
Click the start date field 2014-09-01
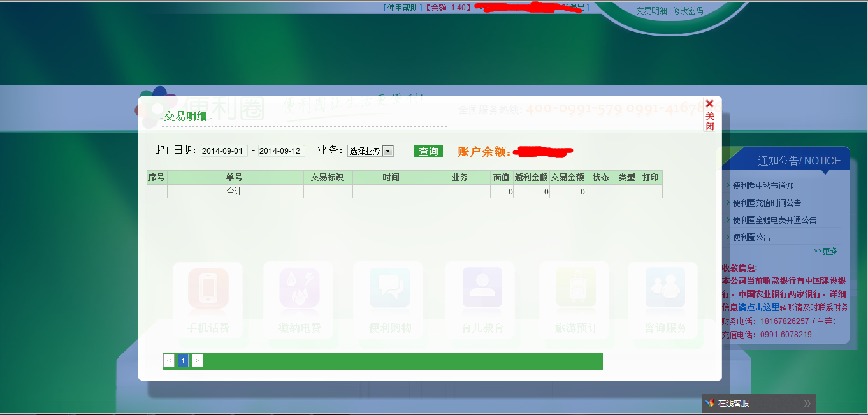(x=224, y=151)
